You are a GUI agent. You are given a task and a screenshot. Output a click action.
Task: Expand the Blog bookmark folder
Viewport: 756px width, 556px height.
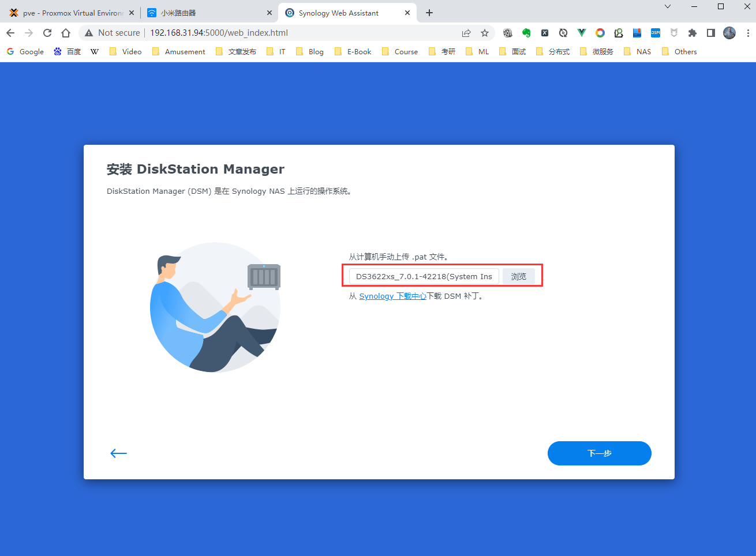coord(310,52)
